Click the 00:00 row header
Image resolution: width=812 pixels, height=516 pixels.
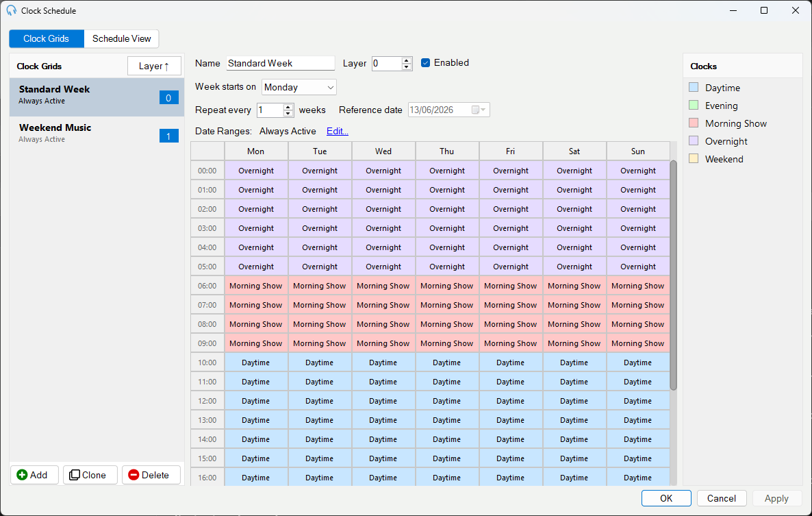click(x=207, y=171)
